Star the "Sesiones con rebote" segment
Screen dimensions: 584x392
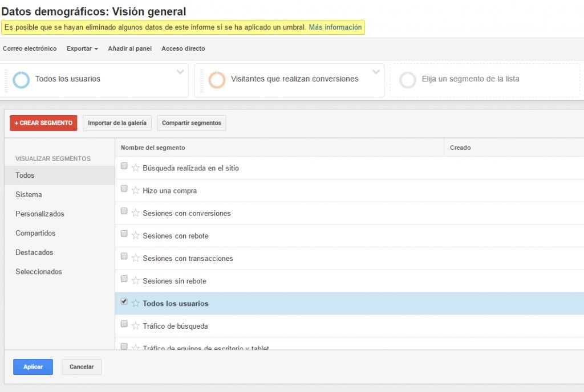coord(136,236)
